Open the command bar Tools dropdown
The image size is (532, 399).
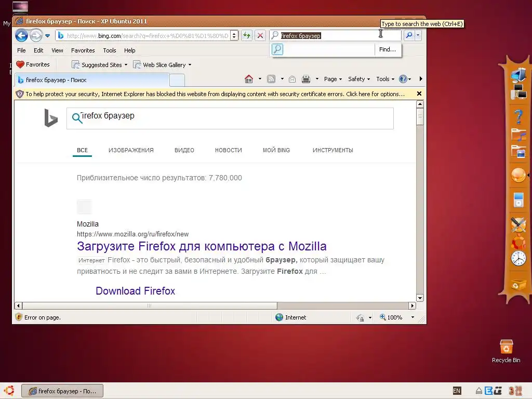(x=385, y=79)
